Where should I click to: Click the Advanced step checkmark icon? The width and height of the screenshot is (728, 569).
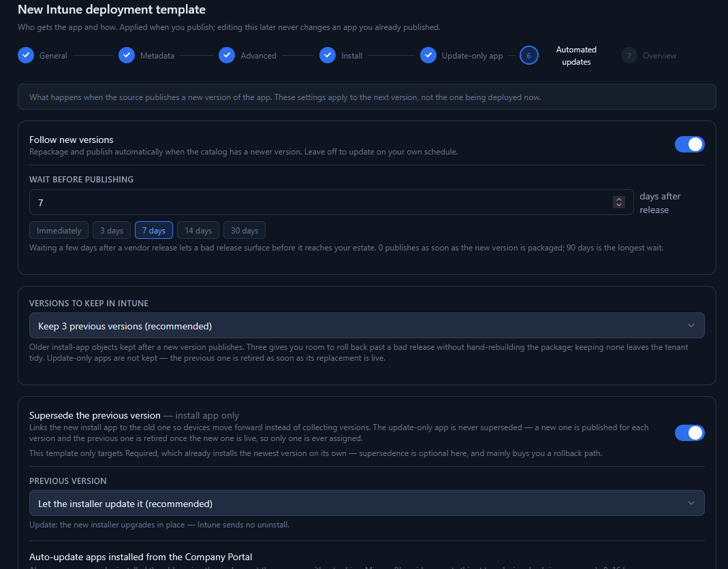227,55
